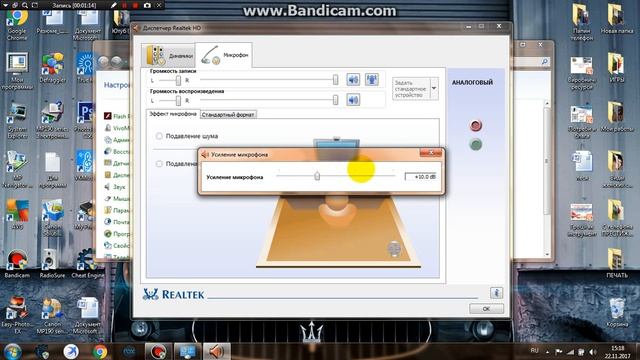Open the Эффект микрофона sub-tab
The width and height of the screenshot is (640, 360).
click(173, 114)
